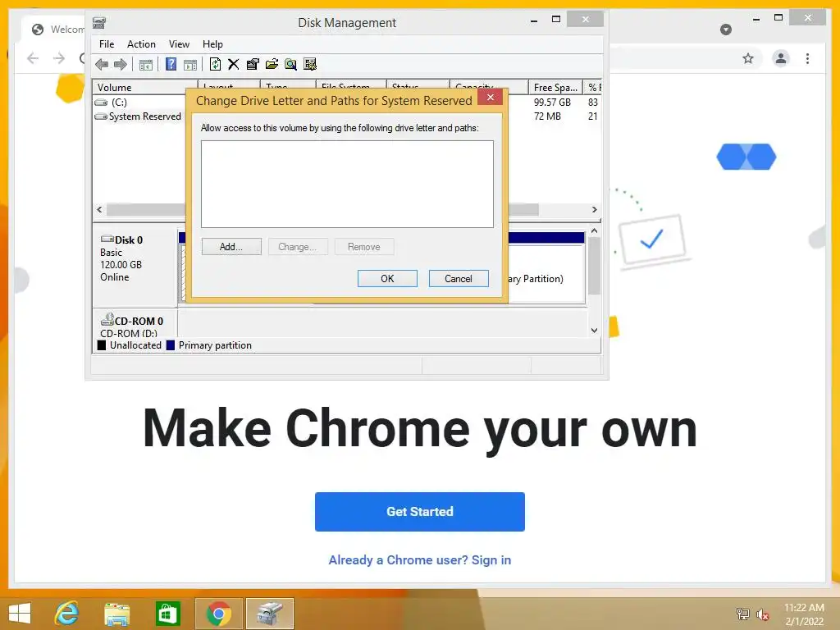Cancel the Change Drive Letter dialog
This screenshot has height=630, width=840.
pos(459,279)
